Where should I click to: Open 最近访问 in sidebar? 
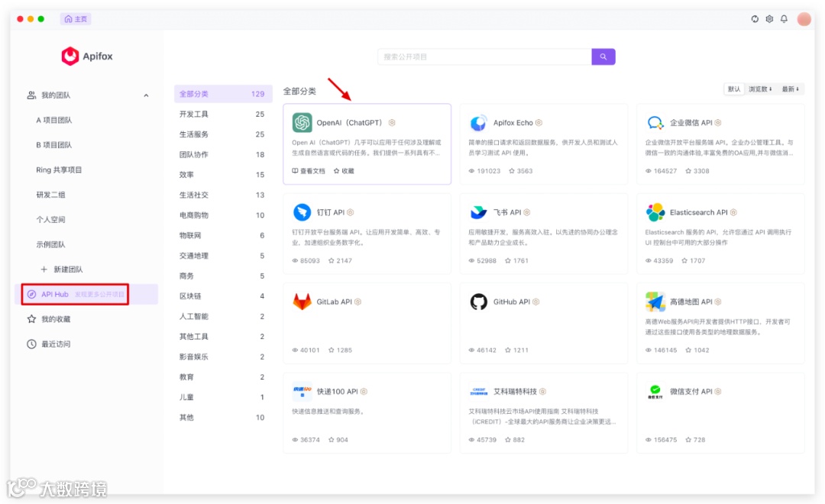point(56,344)
